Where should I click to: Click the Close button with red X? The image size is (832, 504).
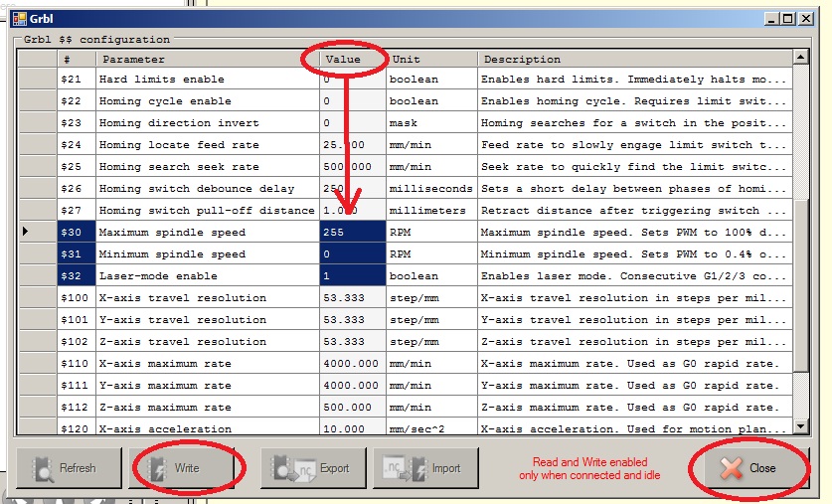tap(756, 468)
